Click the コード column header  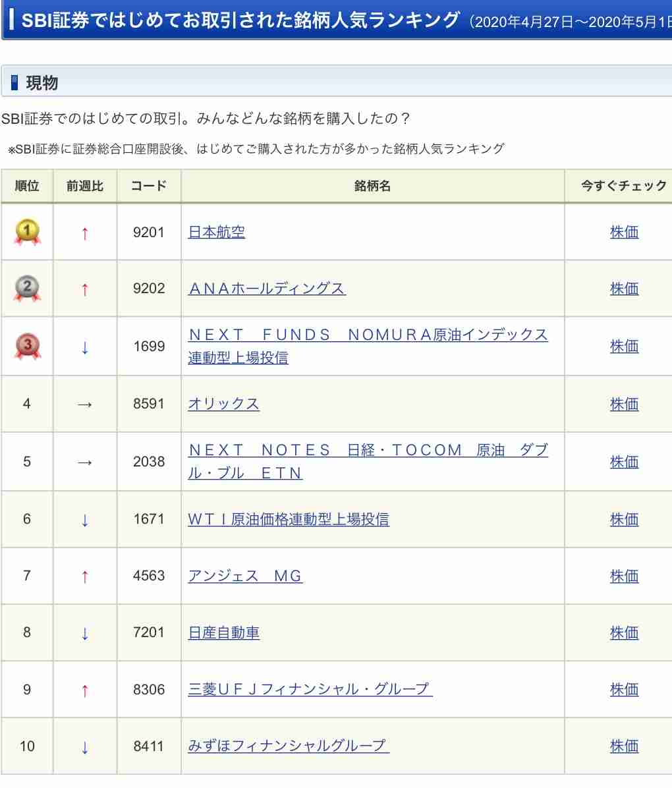pos(149,186)
